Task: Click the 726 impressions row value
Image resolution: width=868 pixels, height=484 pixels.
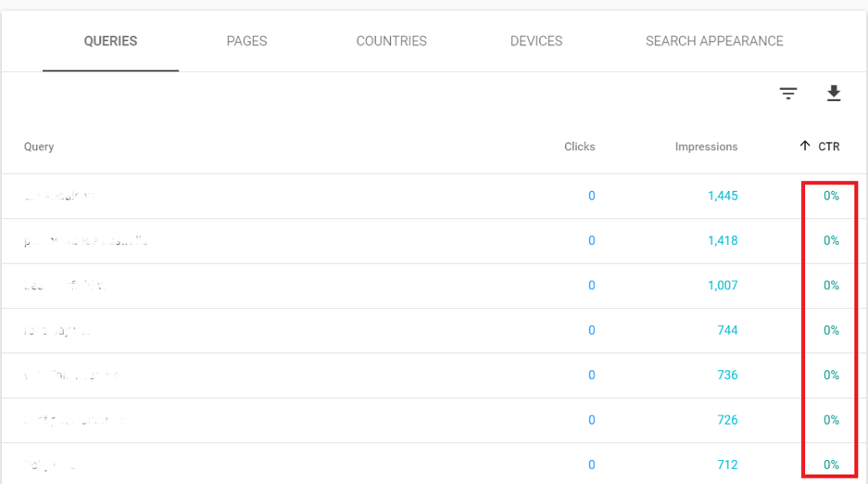Action: tap(726, 420)
